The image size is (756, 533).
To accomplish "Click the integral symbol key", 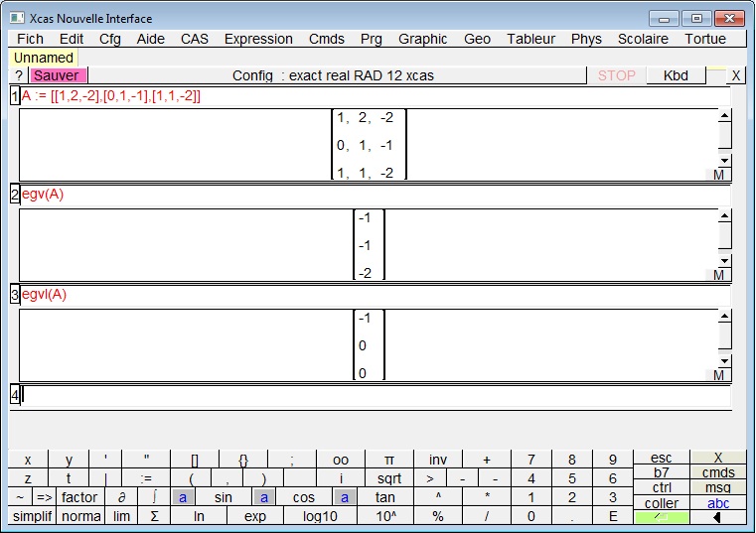I will click(154, 497).
